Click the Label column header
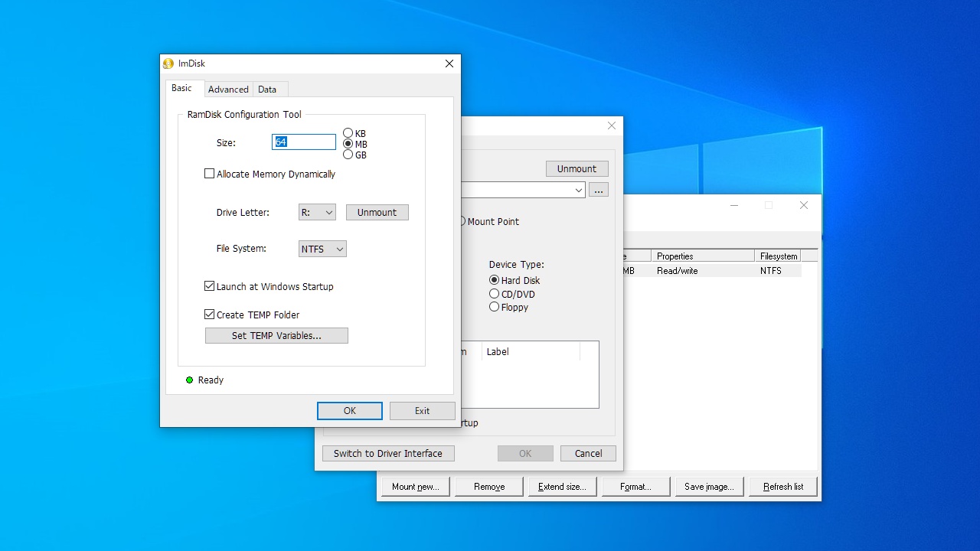Viewport: 980px width, 551px height. (530, 352)
